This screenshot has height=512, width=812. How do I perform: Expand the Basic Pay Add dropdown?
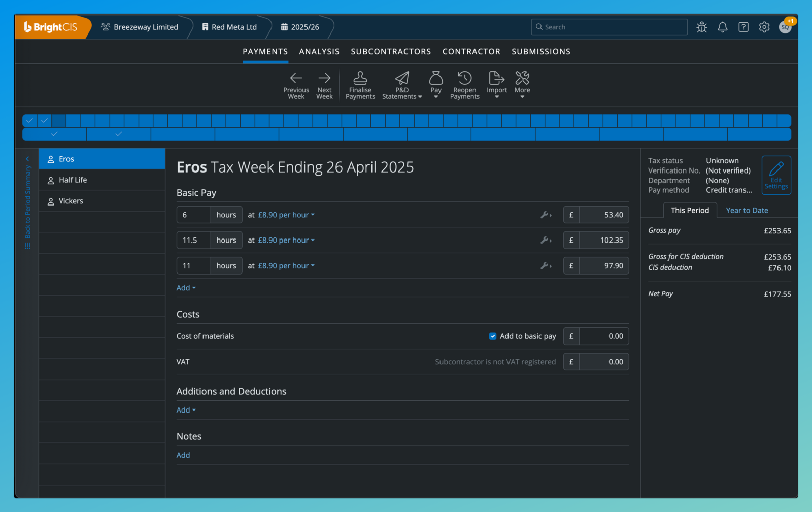coord(186,288)
